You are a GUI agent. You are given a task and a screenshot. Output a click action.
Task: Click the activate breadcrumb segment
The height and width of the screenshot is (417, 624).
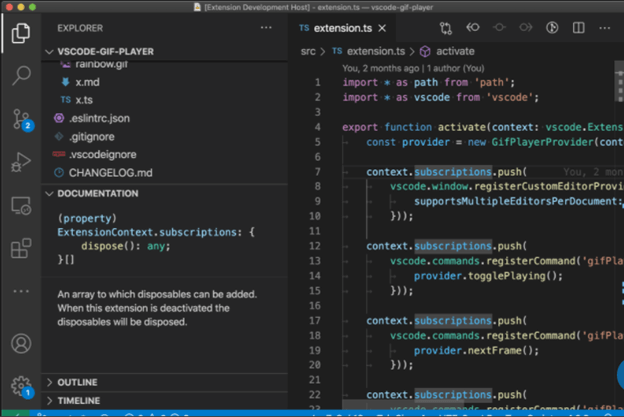(x=448, y=51)
